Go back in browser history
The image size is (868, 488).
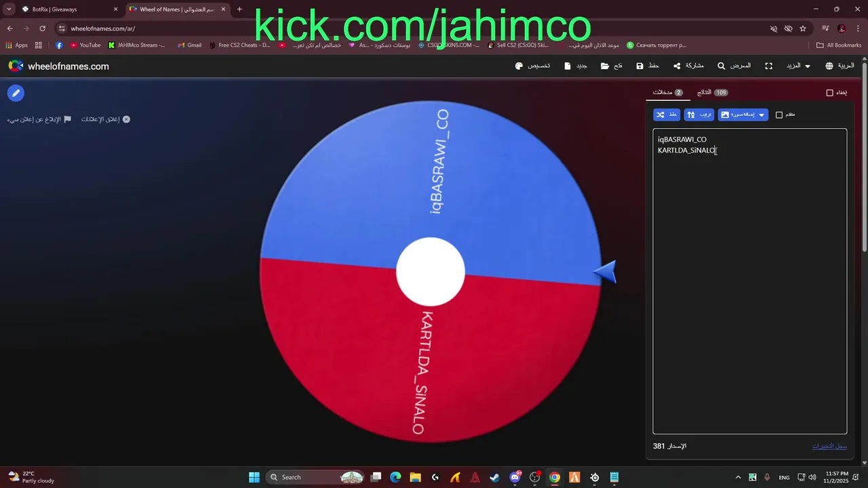coord(10,28)
